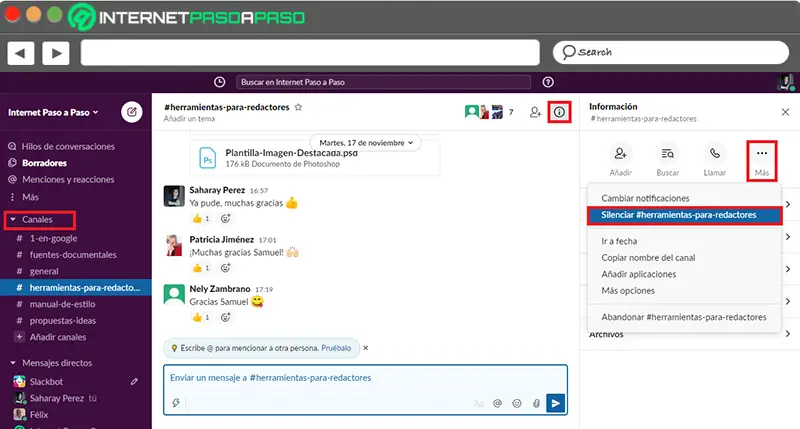Open the channel info icon
The height and width of the screenshot is (429, 800).
559,112
